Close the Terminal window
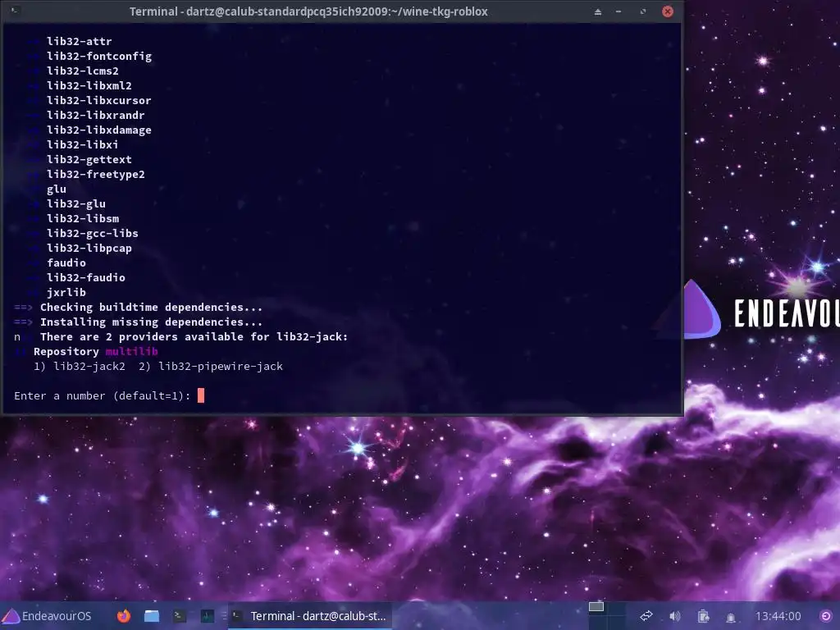840x630 pixels. tap(668, 11)
